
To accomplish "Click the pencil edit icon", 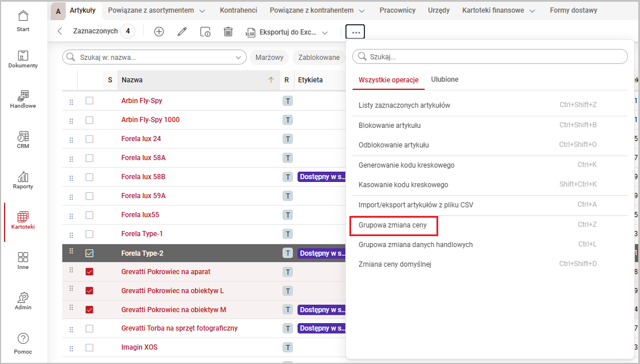I will click(182, 32).
